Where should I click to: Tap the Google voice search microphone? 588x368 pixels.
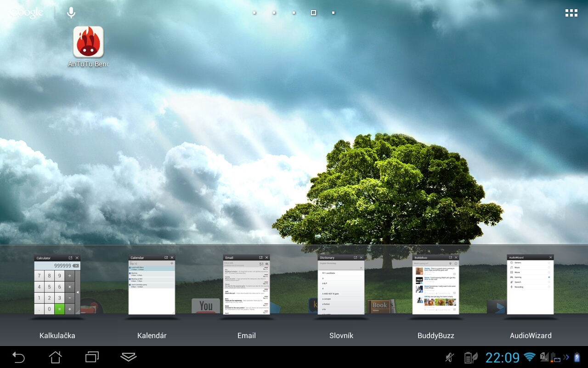71,12
